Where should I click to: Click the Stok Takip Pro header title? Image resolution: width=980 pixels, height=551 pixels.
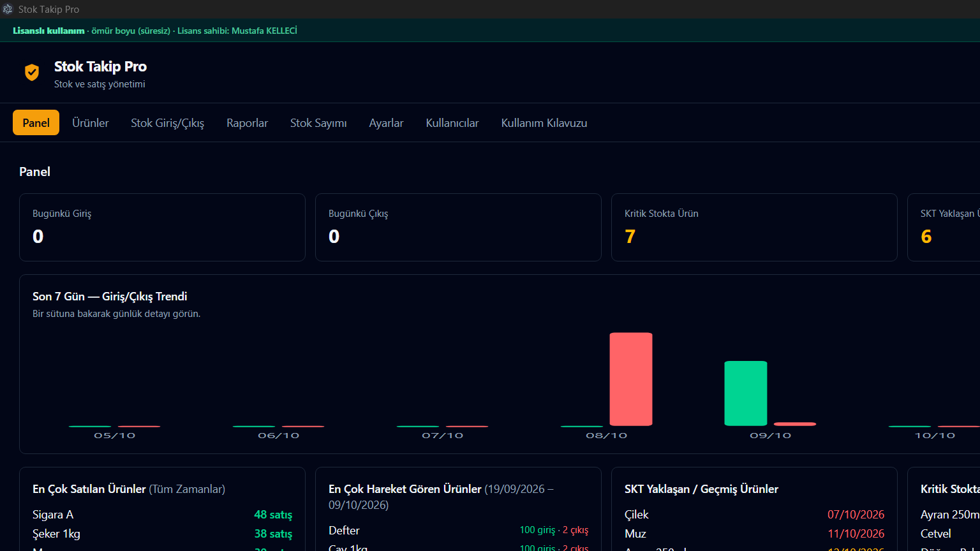point(100,67)
